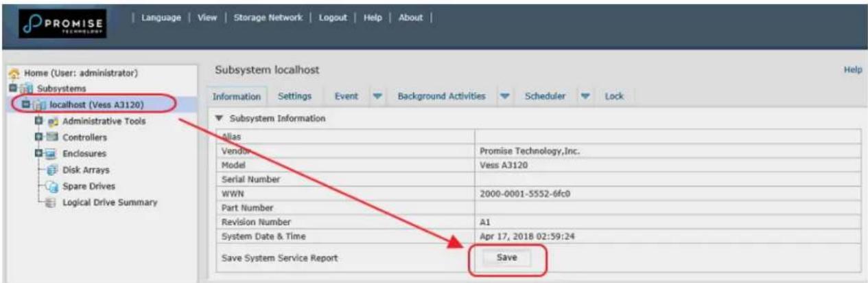
Task: Click the localhost subsystem icon
Action: [x=38, y=104]
